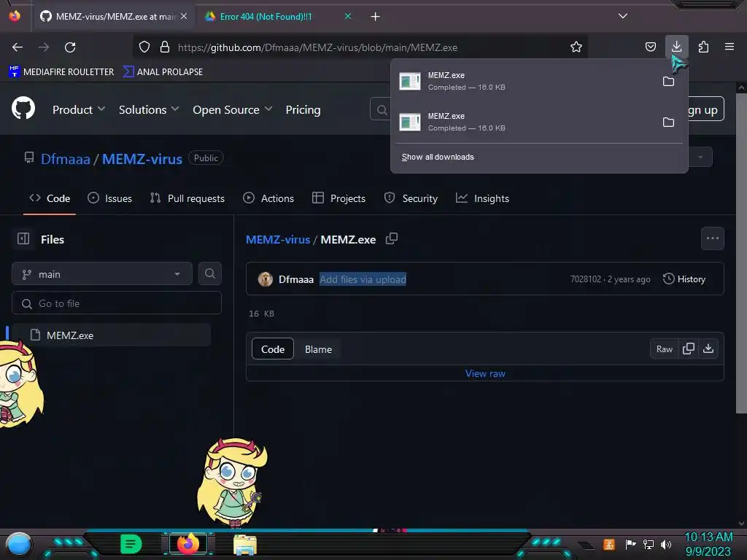Click the action center flag tray icon
The image size is (747, 560).
(x=630, y=544)
